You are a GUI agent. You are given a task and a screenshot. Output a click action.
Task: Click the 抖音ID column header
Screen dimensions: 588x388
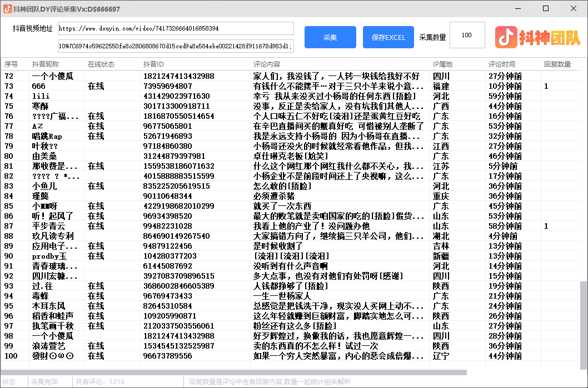pyautogui.click(x=154, y=64)
